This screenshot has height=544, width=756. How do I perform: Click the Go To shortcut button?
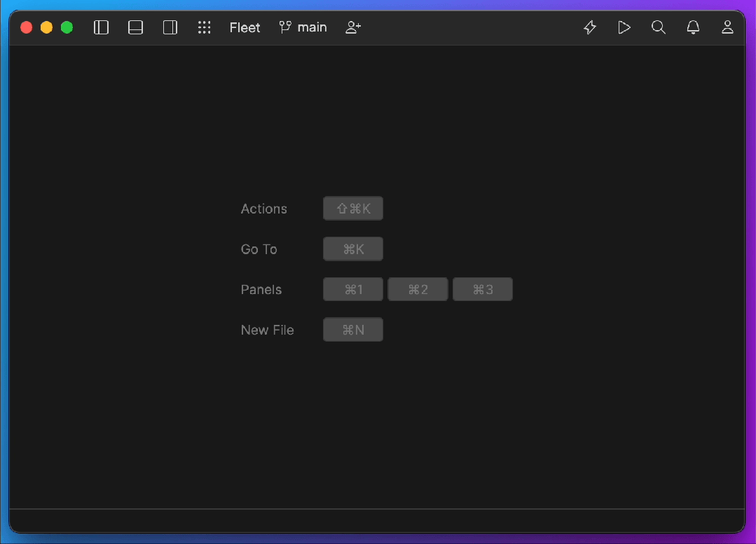point(353,249)
